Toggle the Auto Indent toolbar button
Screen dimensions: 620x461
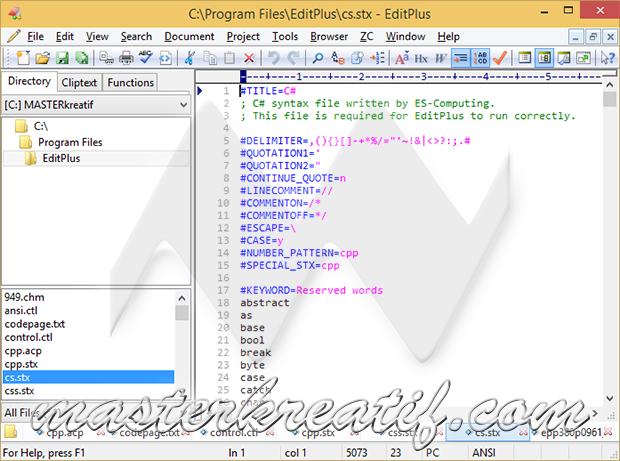pyautogui.click(x=461, y=58)
